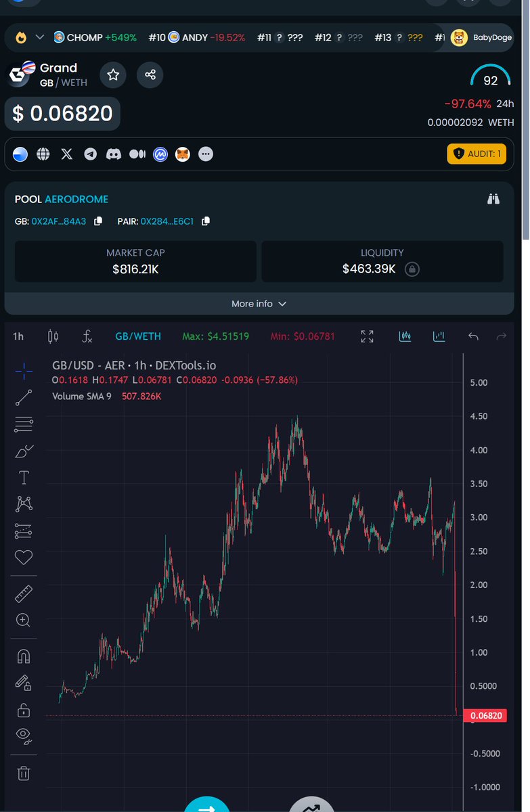The width and height of the screenshot is (530, 812).
Task: Open the chart patterns tool
Action: pos(24,503)
